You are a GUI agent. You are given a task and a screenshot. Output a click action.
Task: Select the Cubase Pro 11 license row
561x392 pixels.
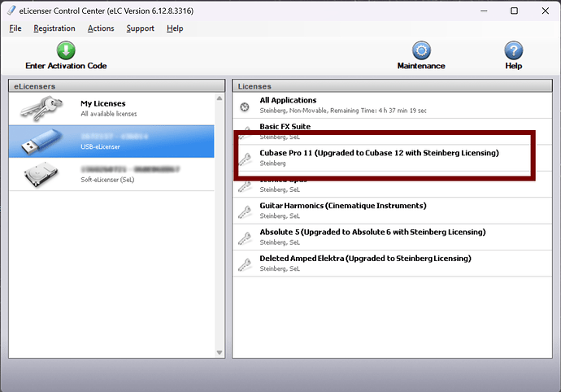point(392,158)
